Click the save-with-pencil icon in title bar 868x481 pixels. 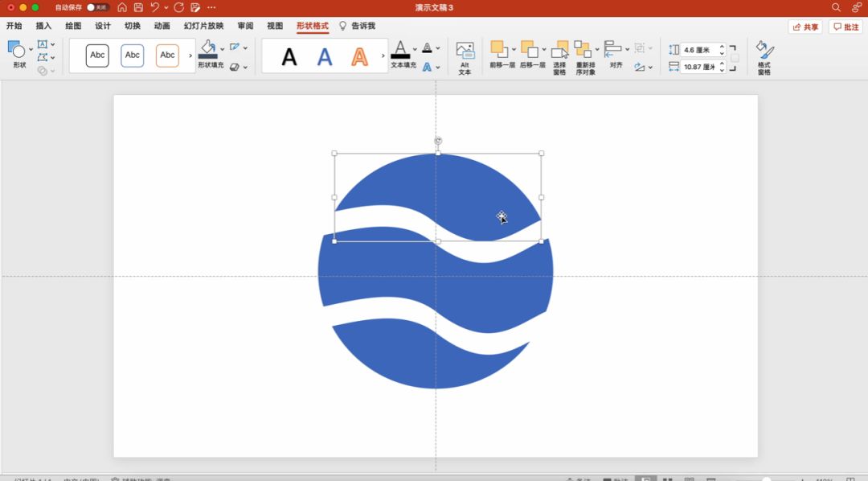pyautogui.click(x=195, y=7)
